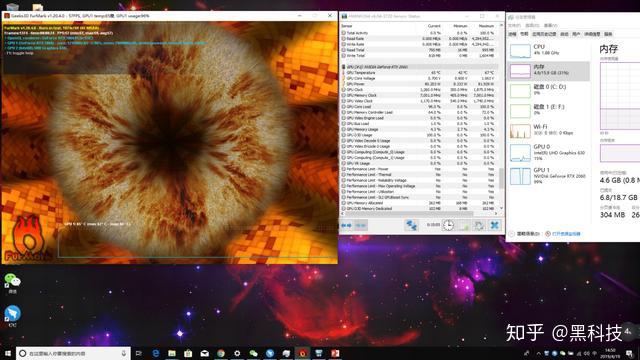
Task: Click the HWiNFO expand-columns arrows button
Action: (x=347, y=225)
